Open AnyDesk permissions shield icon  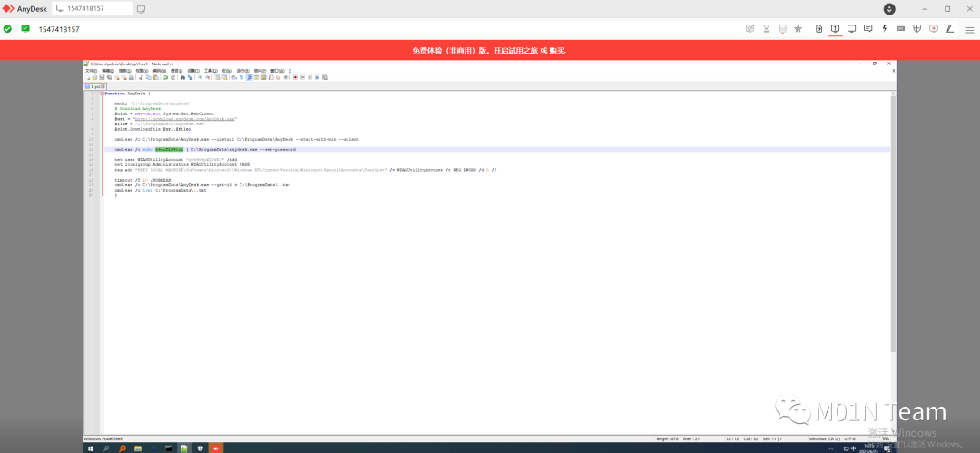(x=916, y=29)
